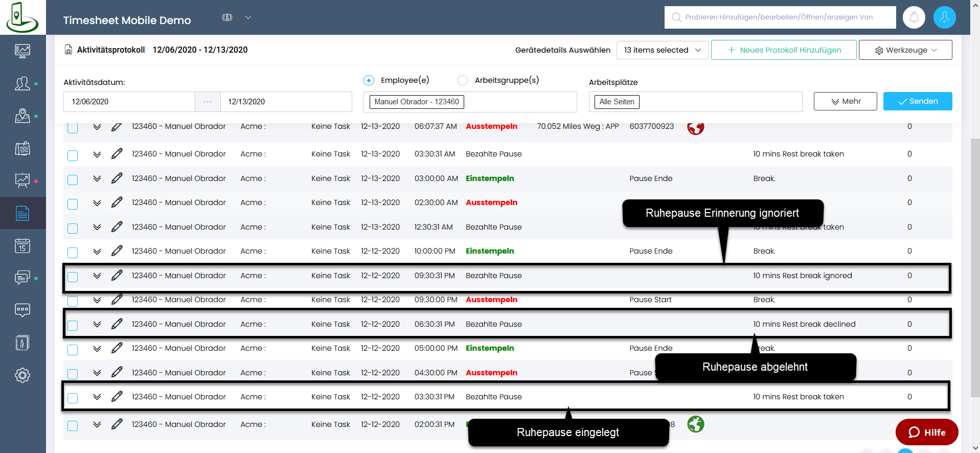Image resolution: width=980 pixels, height=453 pixels.
Task: Click the notification bell icon
Action: pyautogui.click(x=914, y=17)
